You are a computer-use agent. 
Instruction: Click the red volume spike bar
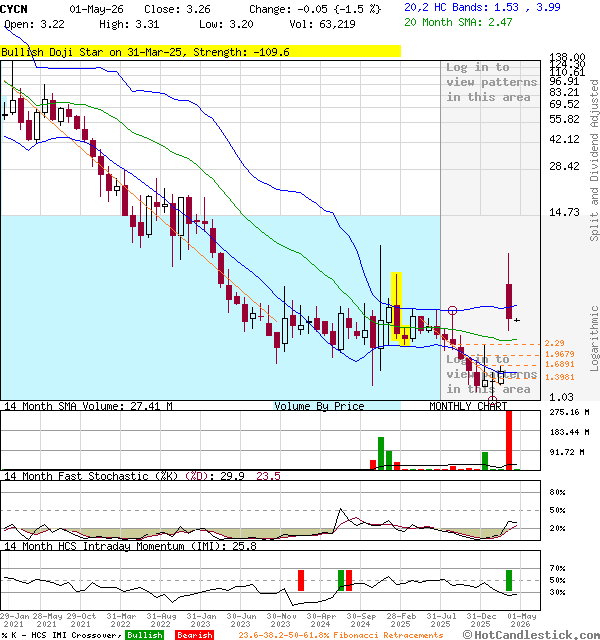(x=509, y=440)
